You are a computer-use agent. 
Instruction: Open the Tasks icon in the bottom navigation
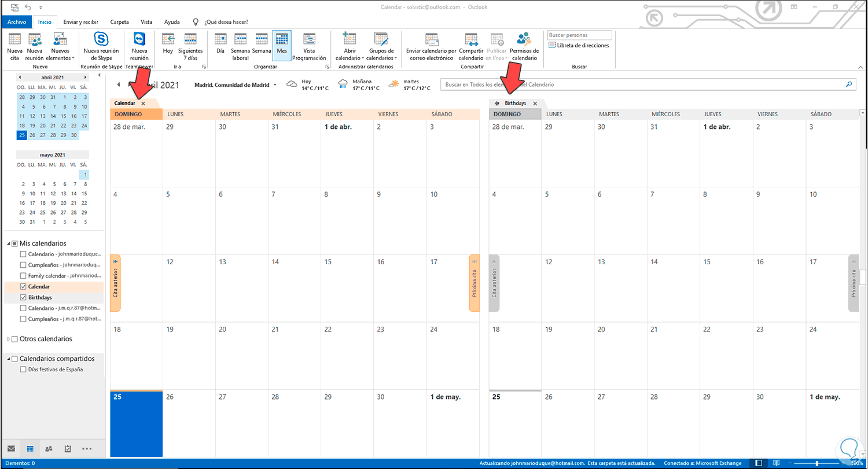68,448
